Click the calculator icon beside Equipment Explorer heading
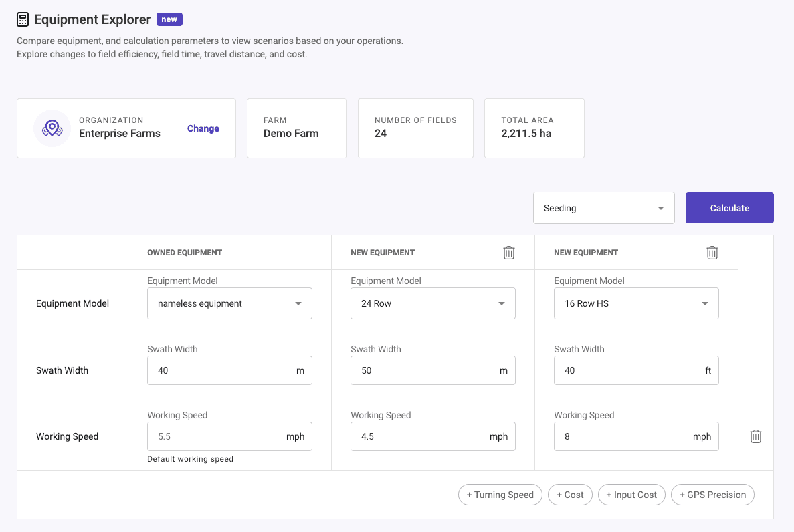 pos(22,19)
